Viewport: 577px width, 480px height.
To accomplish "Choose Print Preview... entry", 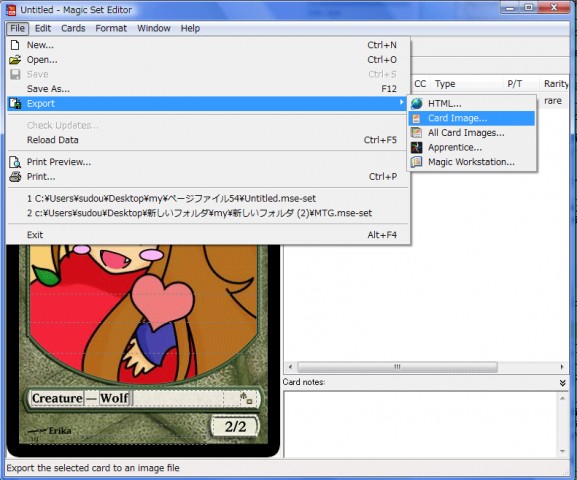I will click(208, 162).
